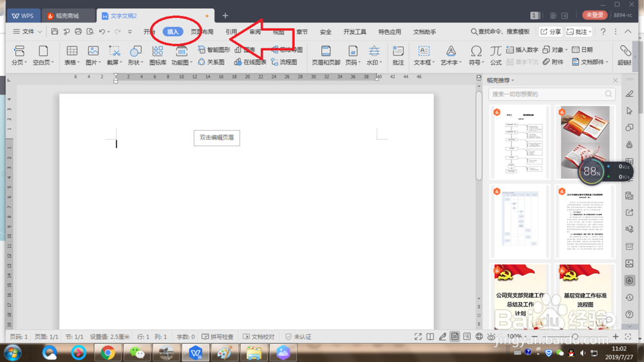Image resolution: width=644 pixels, height=362 pixels.
Task: Toggle 拼写检查 spell check in status bar
Action: point(217,336)
